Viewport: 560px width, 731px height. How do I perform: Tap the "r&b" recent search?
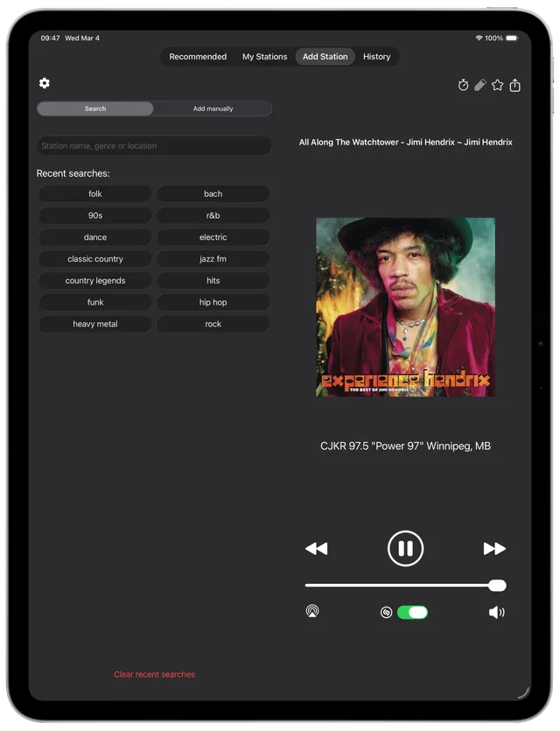(x=213, y=215)
